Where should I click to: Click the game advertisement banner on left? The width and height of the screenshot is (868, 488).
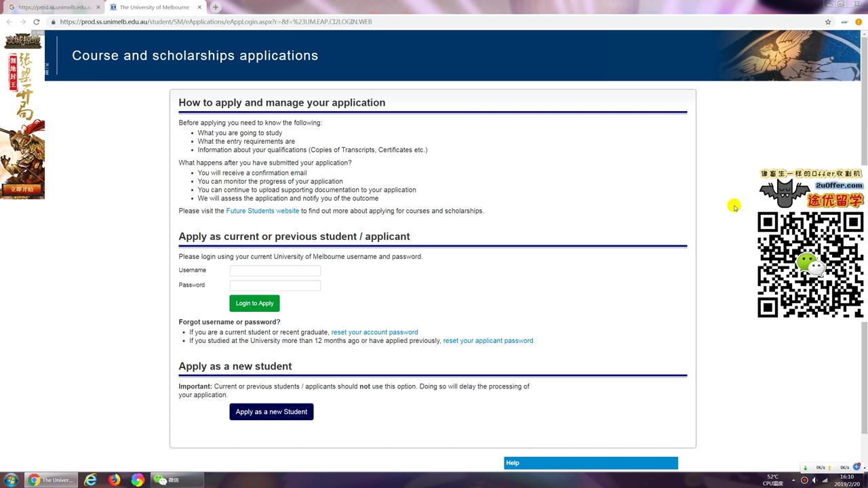[x=22, y=115]
